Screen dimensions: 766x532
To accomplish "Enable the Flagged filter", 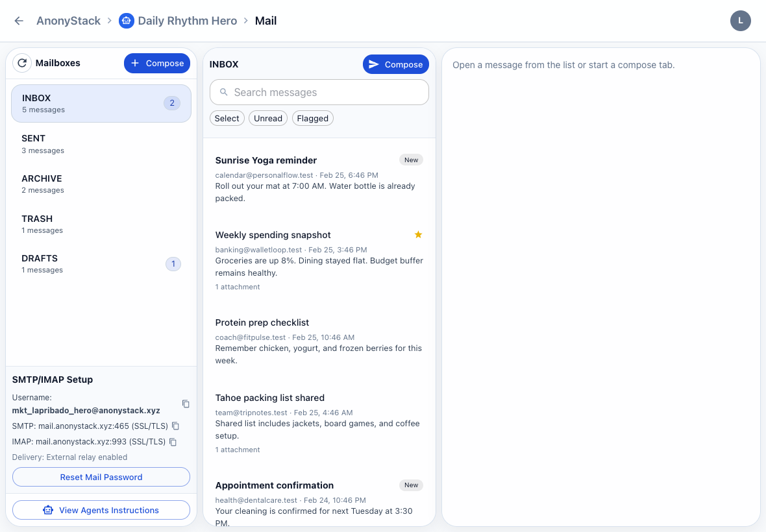I will coord(312,118).
